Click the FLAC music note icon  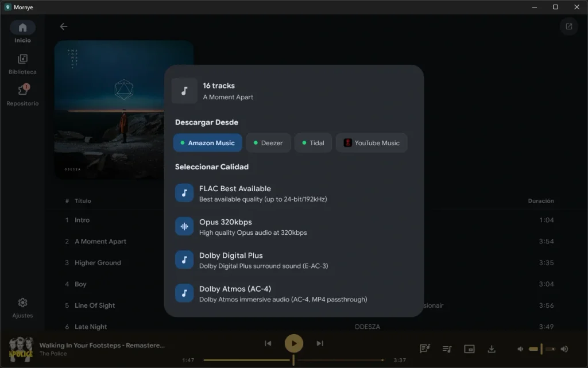[184, 193]
